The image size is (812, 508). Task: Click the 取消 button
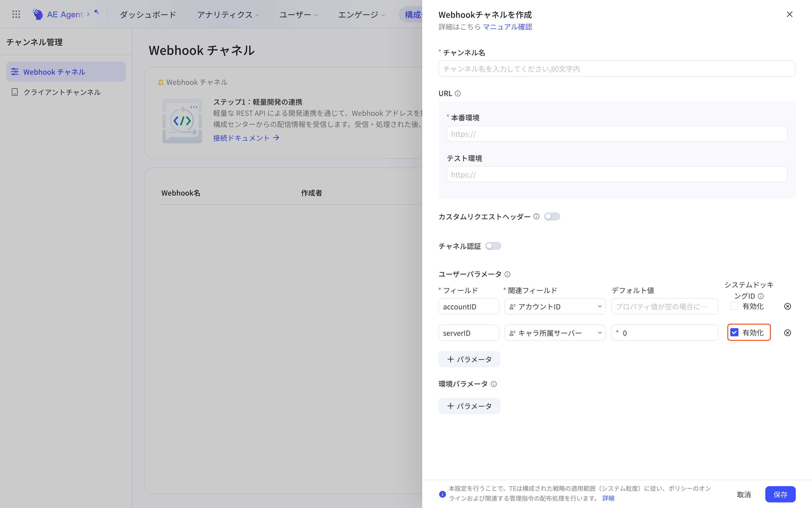pyautogui.click(x=743, y=494)
